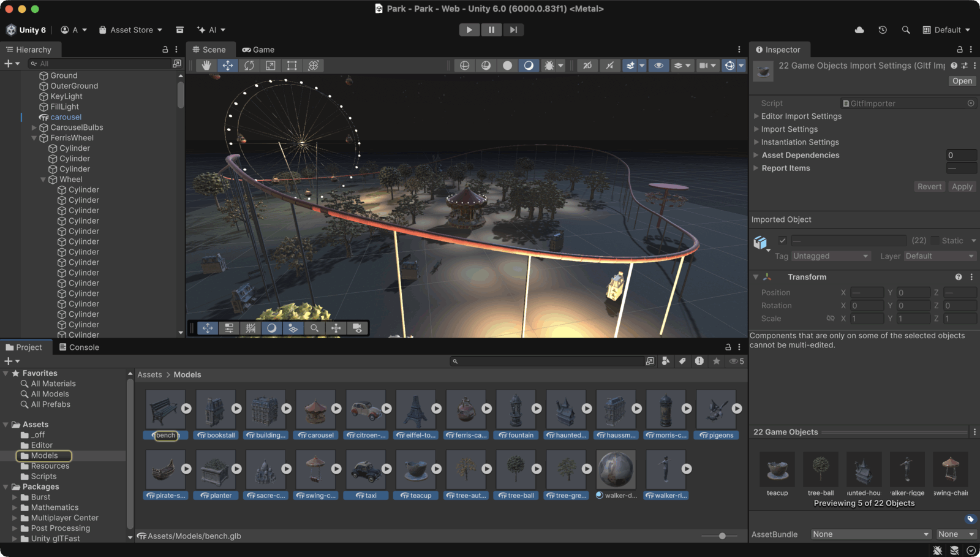The image size is (980, 557).
Task: Expand Report Items section
Action: pyautogui.click(x=756, y=168)
